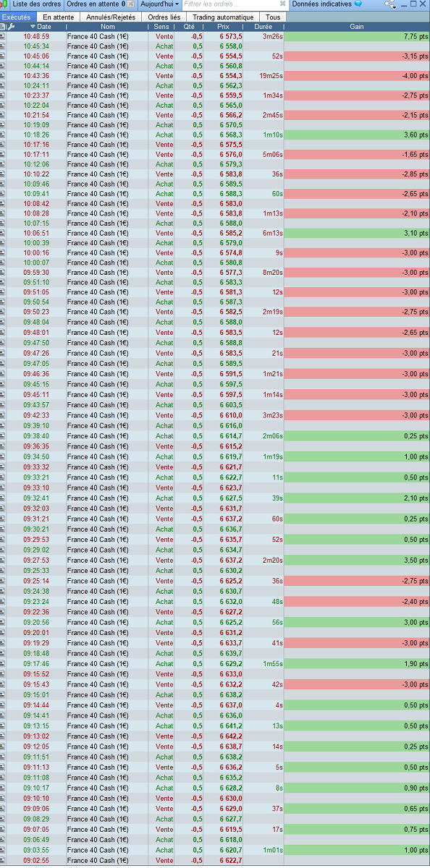Click the duration 19m25s cell

(264, 75)
